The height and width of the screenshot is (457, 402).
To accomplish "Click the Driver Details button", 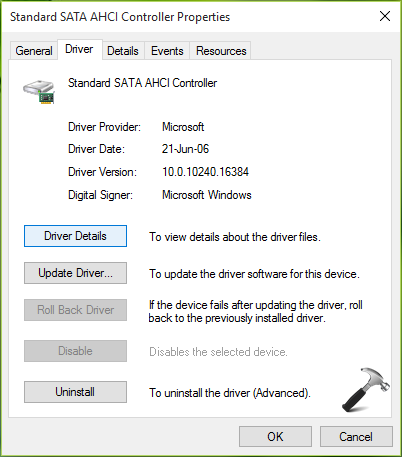I will (x=75, y=236).
